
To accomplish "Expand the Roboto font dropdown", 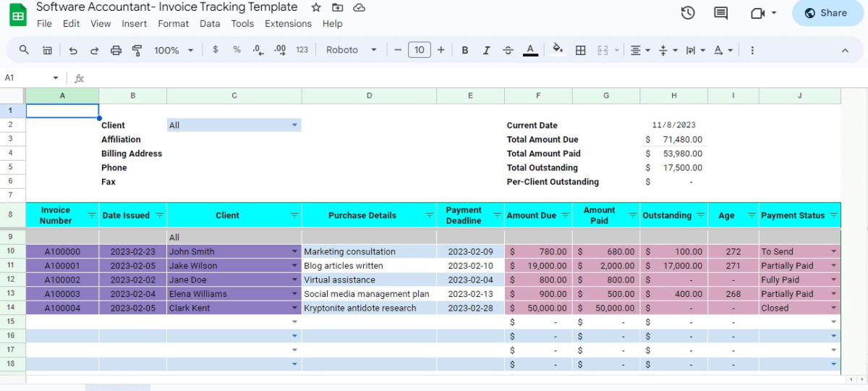I will (352, 50).
